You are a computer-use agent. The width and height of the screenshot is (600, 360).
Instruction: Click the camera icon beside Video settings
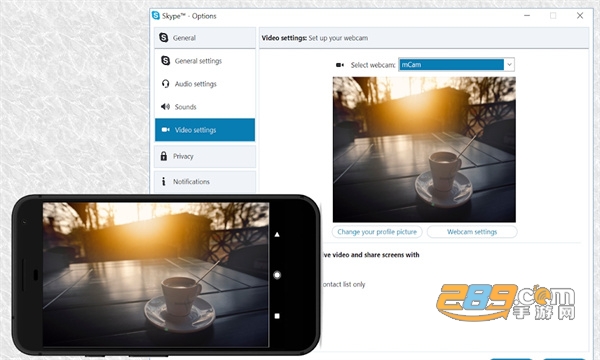click(165, 130)
